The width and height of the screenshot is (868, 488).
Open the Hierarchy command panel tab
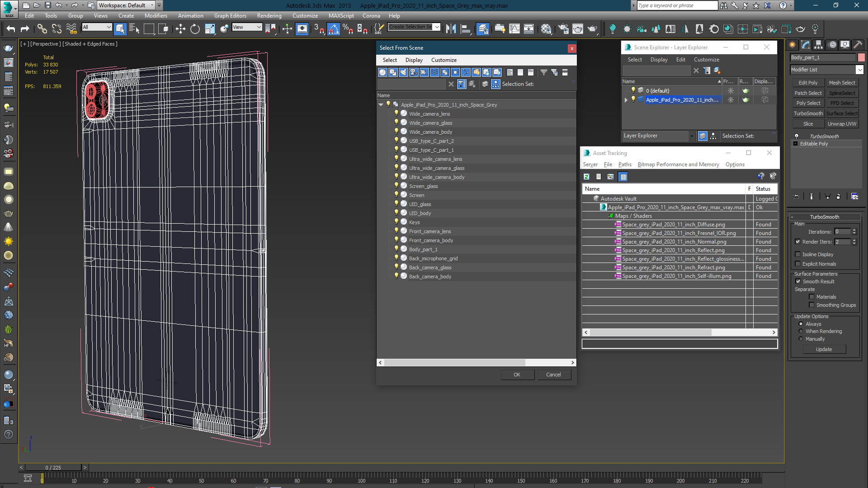pos(819,44)
